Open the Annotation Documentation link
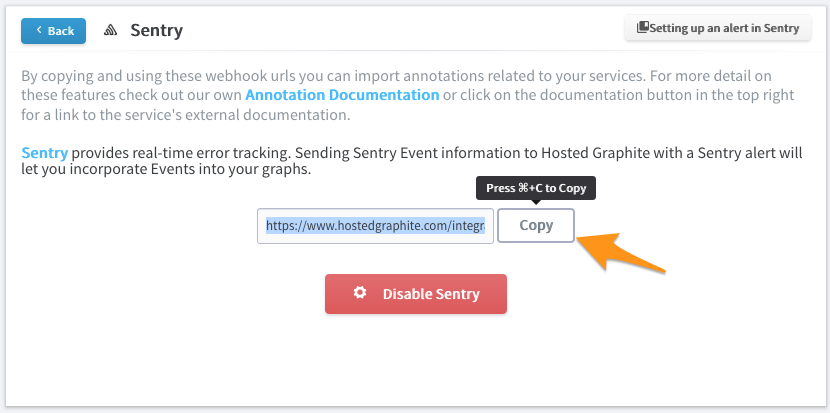The image size is (830, 413). pos(342,95)
